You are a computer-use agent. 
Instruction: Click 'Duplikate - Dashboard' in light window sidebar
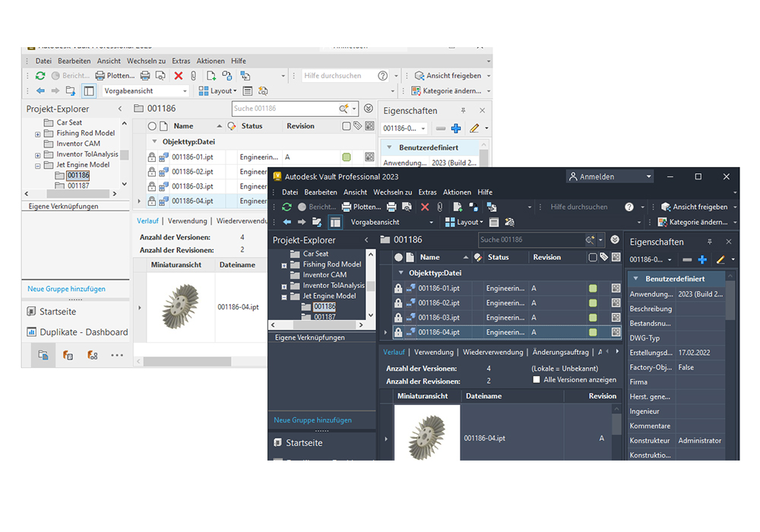[84, 332]
